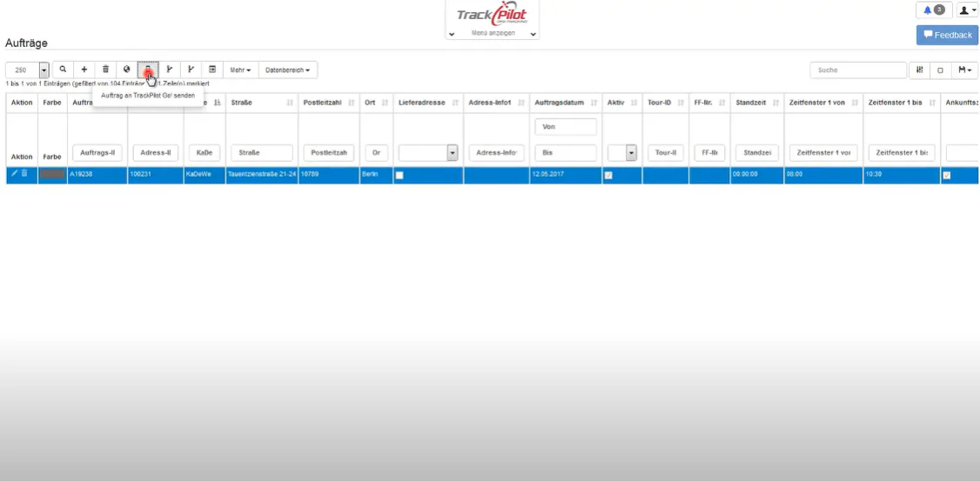Select the cell Tauentzienstraße 21-24
Screen dimensions: 980x481
pos(262,175)
